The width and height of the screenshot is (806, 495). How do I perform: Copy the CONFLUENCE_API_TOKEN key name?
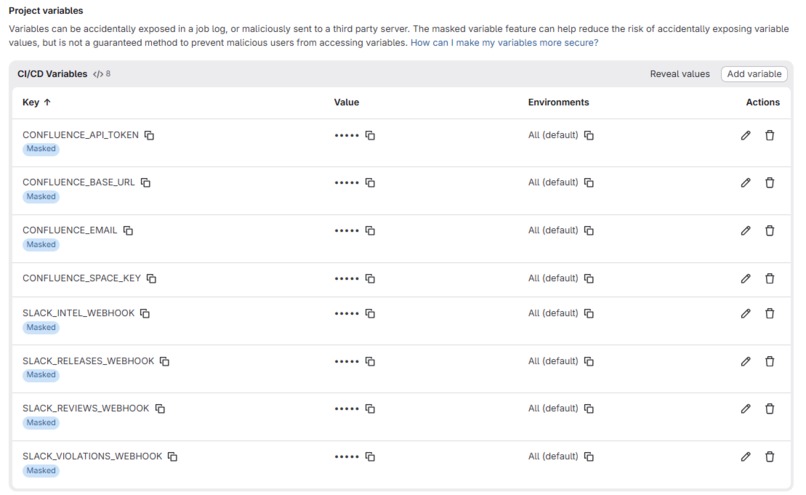(149, 135)
